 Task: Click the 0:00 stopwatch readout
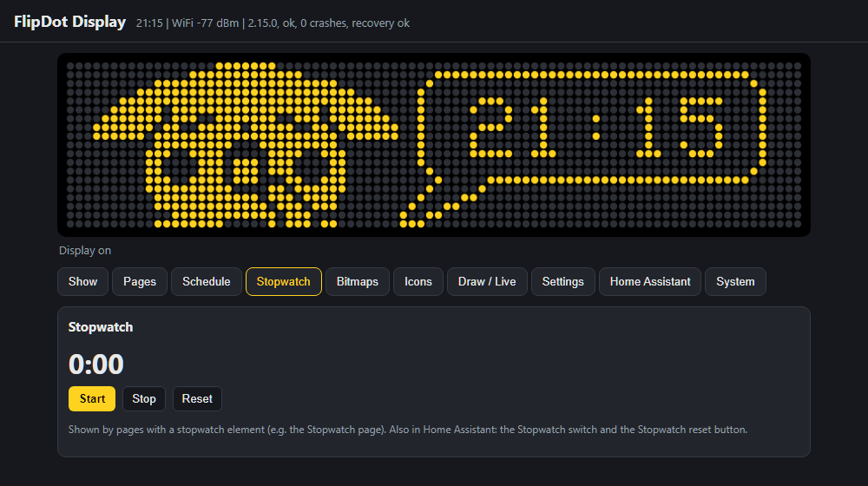pos(96,364)
